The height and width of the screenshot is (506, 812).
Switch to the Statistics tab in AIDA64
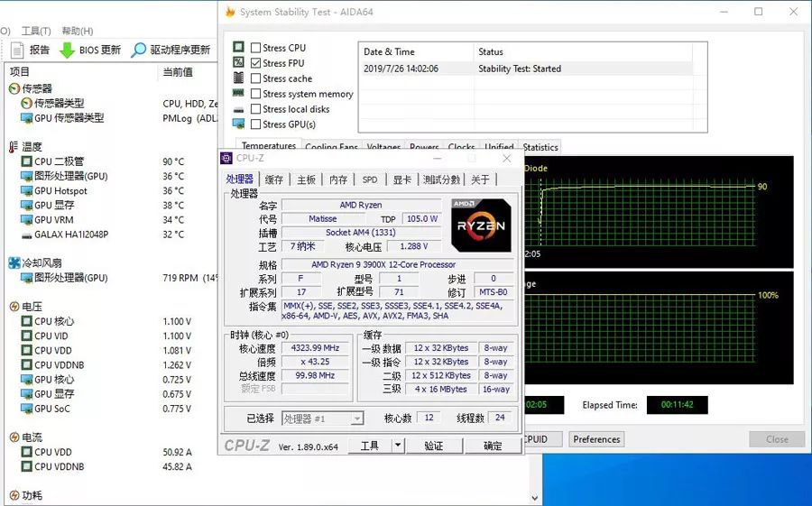[540, 147]
